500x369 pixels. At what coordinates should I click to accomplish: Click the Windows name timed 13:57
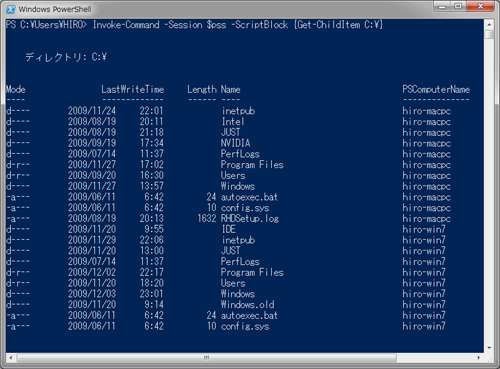pos(238,186)
